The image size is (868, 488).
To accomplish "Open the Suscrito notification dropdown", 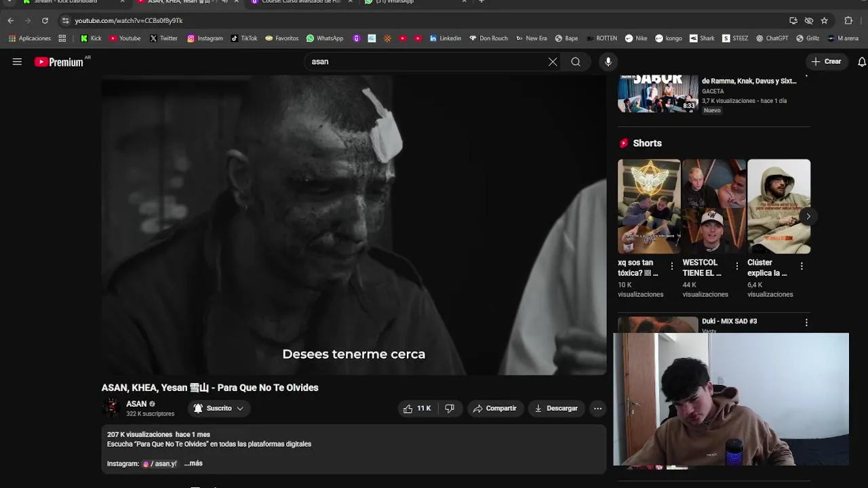I will click(x=218, y=408).
